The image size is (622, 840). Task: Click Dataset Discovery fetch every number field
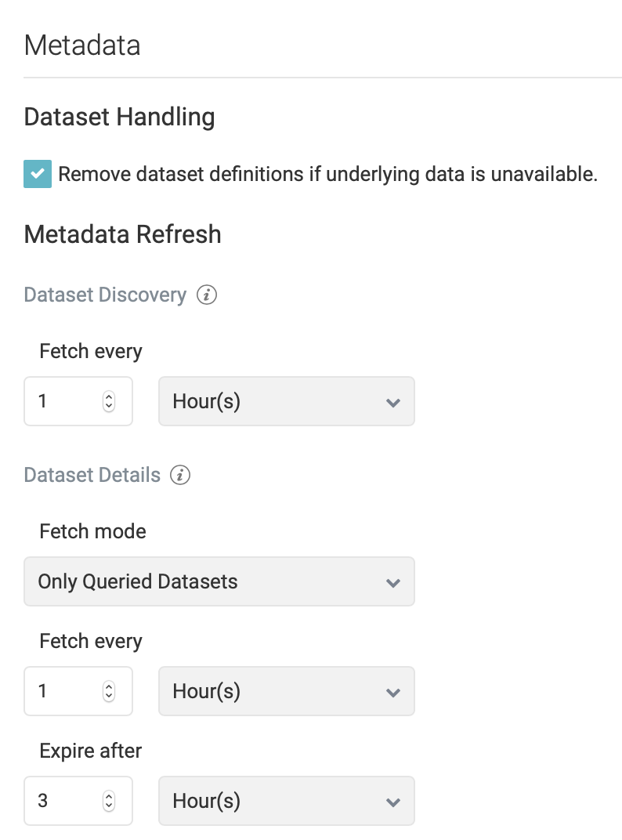67,402
